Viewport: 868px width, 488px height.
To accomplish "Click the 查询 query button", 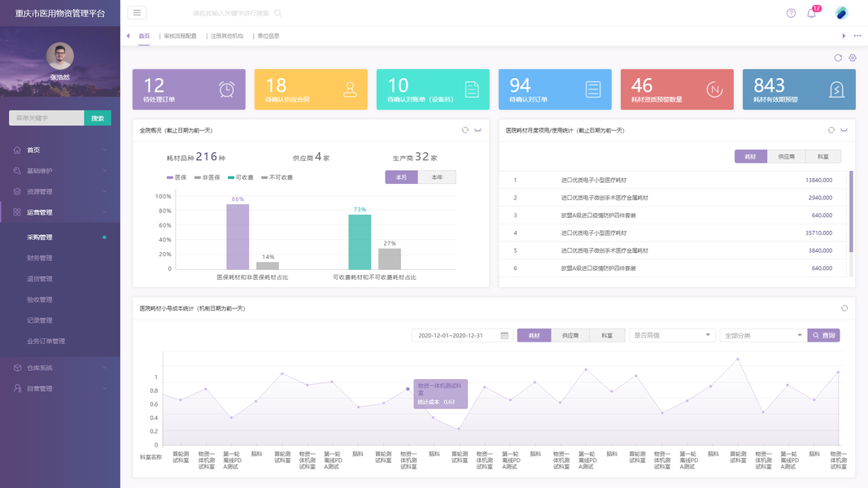I will coord(824,335).
